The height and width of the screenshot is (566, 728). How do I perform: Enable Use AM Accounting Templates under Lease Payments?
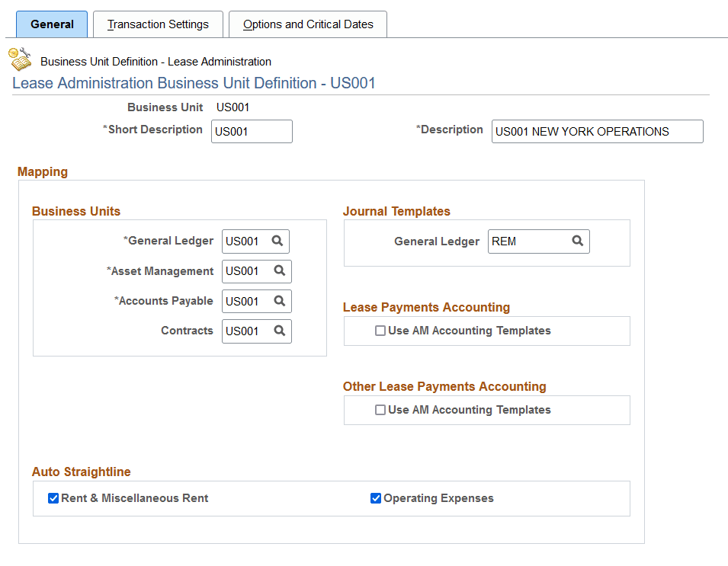378,331
